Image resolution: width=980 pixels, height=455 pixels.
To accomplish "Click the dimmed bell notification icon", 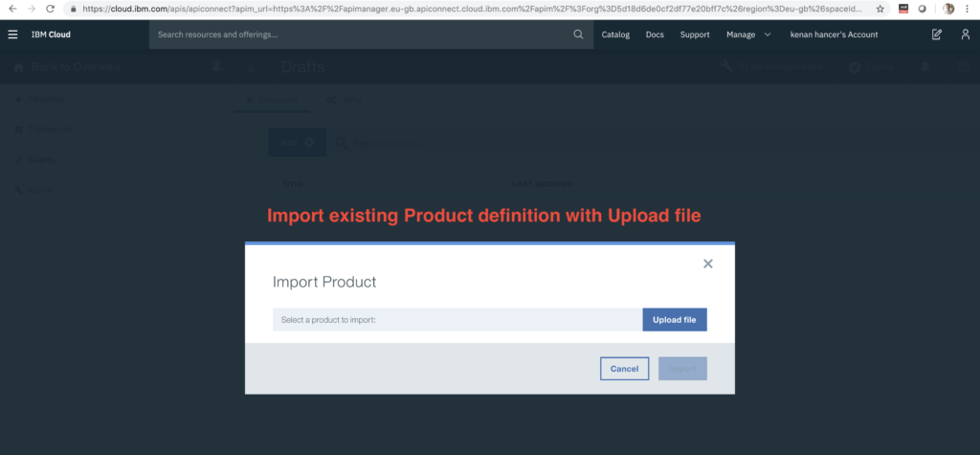I will [925, 67].
